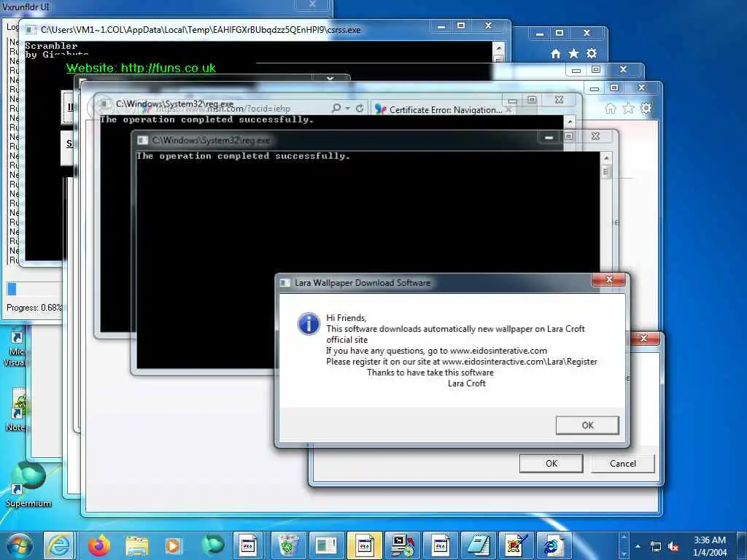Click the front reg.exe title bar icon
The width and height of the screenshot is (747, 560).
click(x=142, y=140)
